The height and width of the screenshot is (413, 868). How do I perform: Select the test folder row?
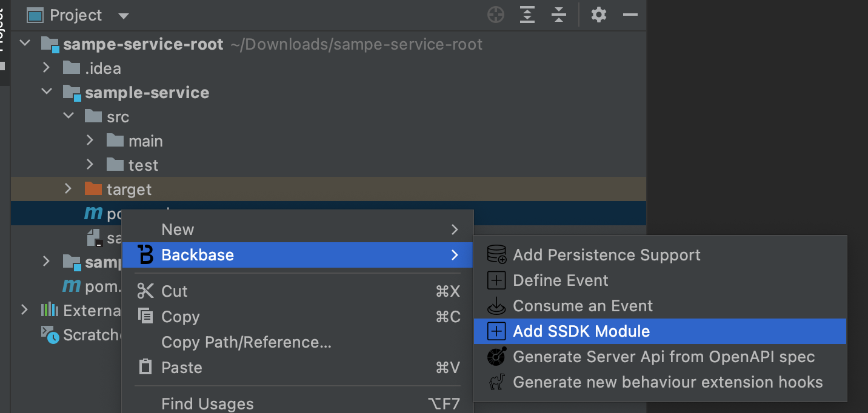[329, 165]
